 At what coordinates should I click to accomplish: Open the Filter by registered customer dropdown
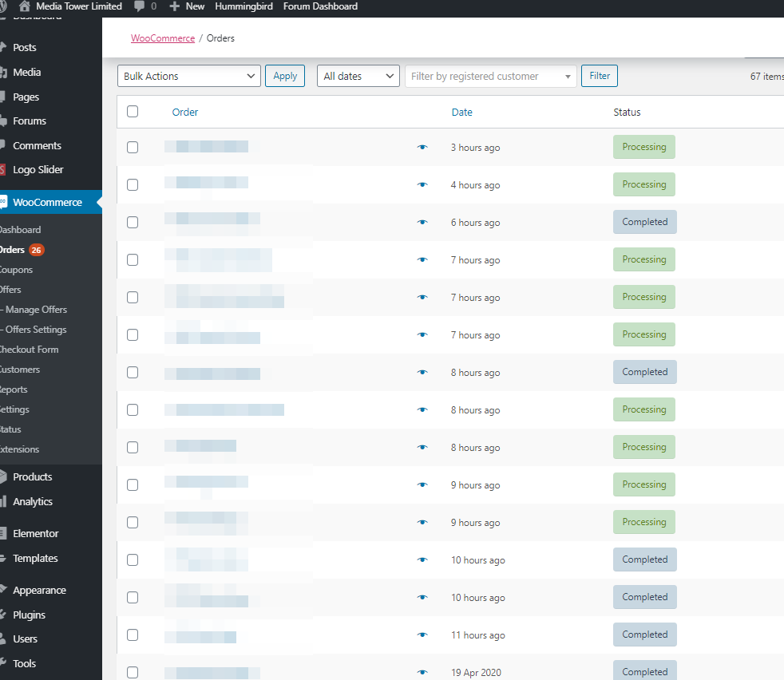click(490, 76)
